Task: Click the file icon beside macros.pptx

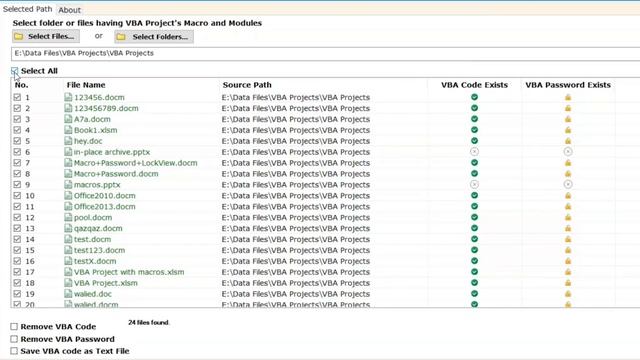Action: 68,184
